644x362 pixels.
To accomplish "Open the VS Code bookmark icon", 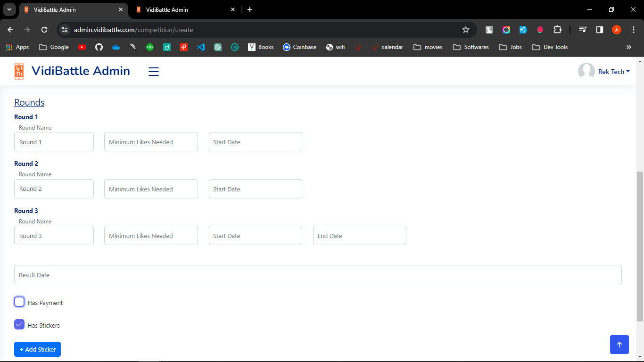I will coord(201,47).
